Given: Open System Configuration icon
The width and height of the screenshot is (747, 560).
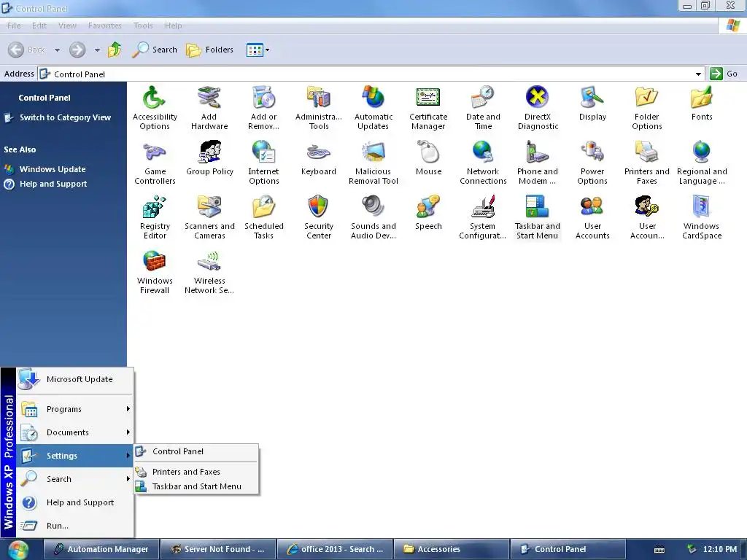Looking at the screenshot, I should point(483,217).
